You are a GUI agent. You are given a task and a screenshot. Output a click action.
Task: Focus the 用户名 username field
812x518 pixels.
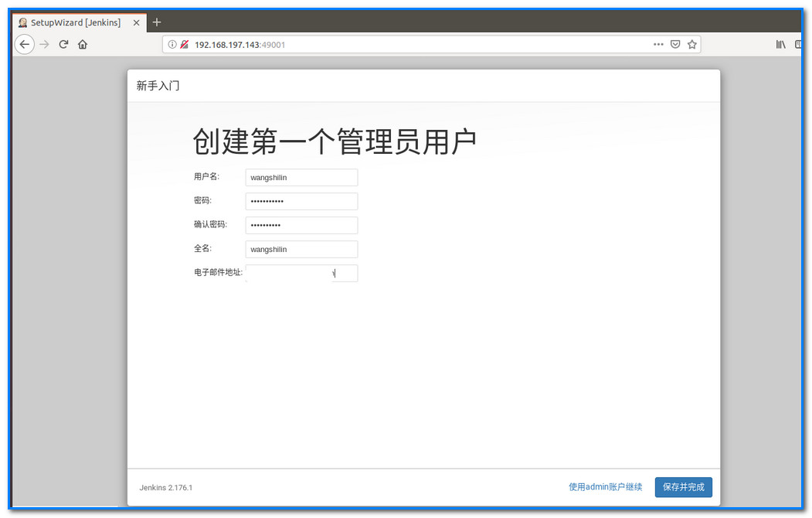(301, 177)
